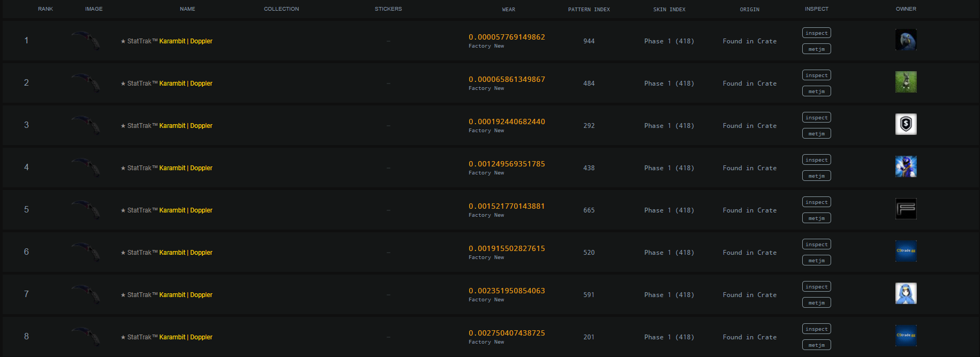Open the rank 8 StatTrak Karambit Doppler name
This screenshot has width=980, height=357.
(x=167, y=337)
